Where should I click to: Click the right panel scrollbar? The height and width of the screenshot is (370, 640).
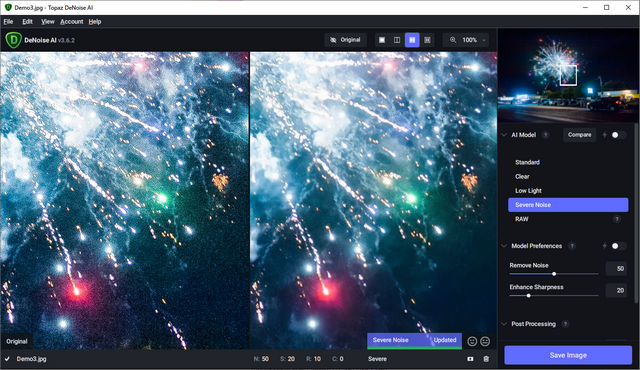point(636,212)
